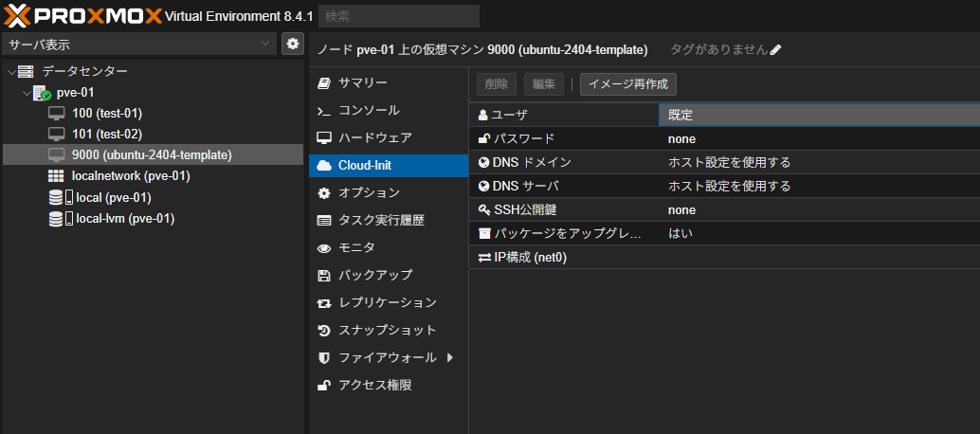Click the pencil icon to edit tags
This screenshot has height=434, width=980.
[x=775, y=50]
